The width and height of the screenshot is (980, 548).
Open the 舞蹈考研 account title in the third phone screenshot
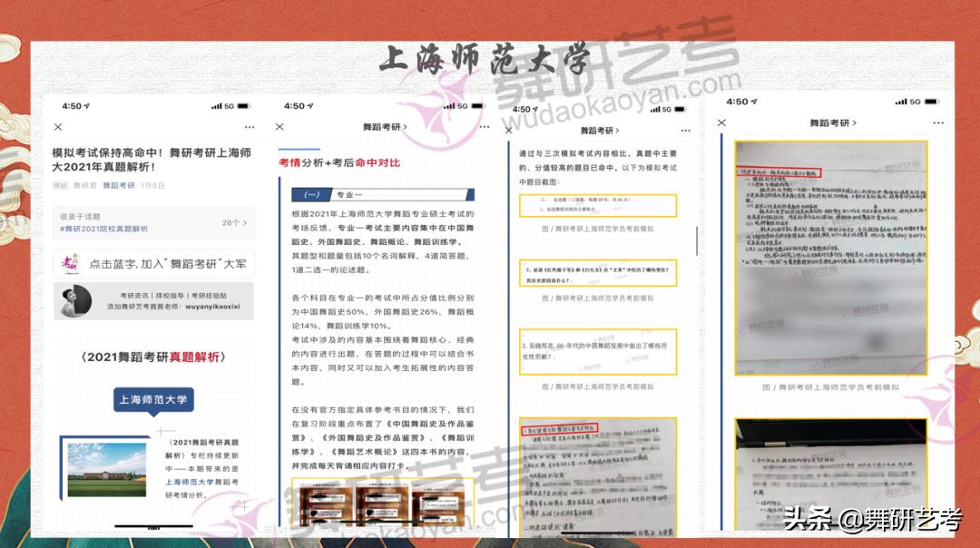point(600,131)
